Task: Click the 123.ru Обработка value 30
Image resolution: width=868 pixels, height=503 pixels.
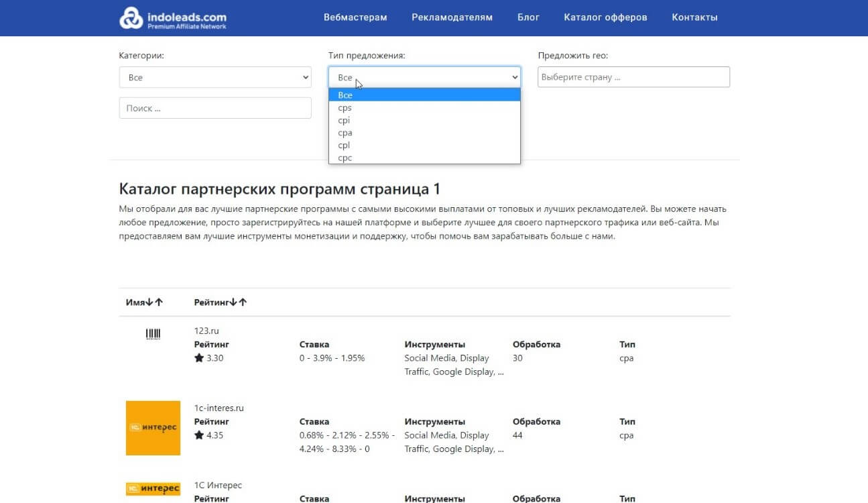Action: point(517,358)
